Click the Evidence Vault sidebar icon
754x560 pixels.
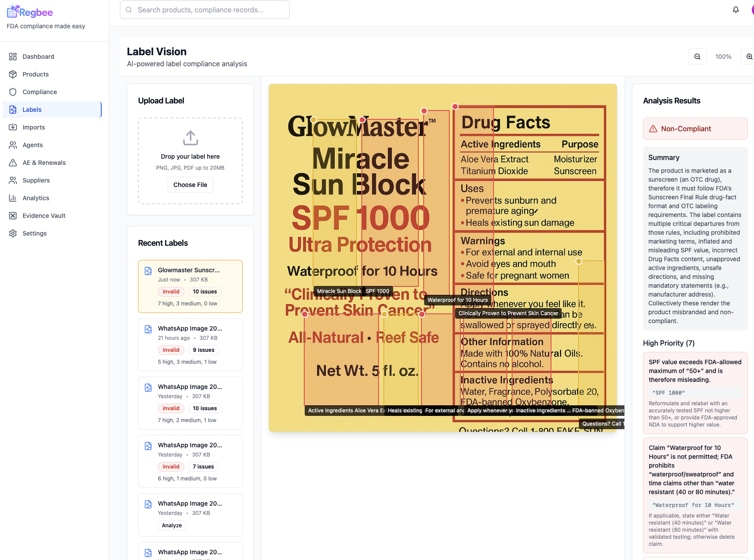(13, 216)
